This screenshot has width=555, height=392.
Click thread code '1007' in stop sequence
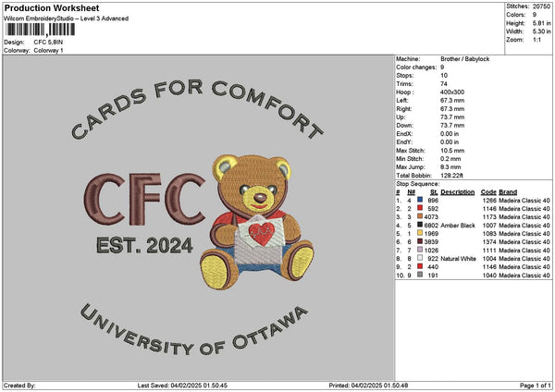tap(489, 226)
